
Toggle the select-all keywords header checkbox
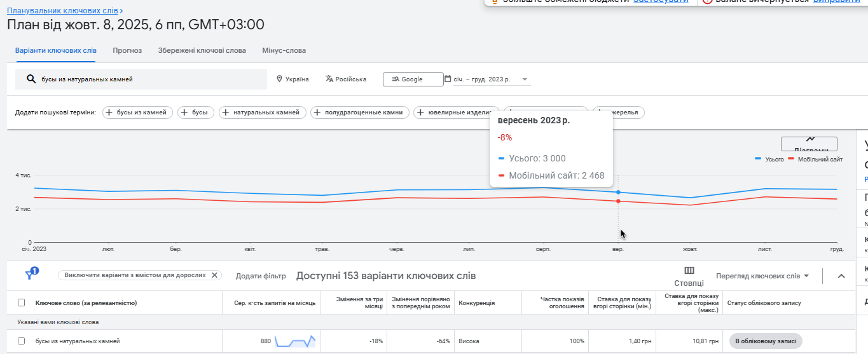pos(22,303)
